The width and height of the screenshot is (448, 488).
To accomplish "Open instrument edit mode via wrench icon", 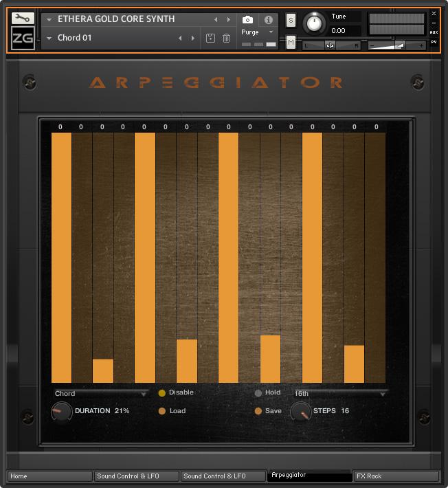I will coord(23,18).
